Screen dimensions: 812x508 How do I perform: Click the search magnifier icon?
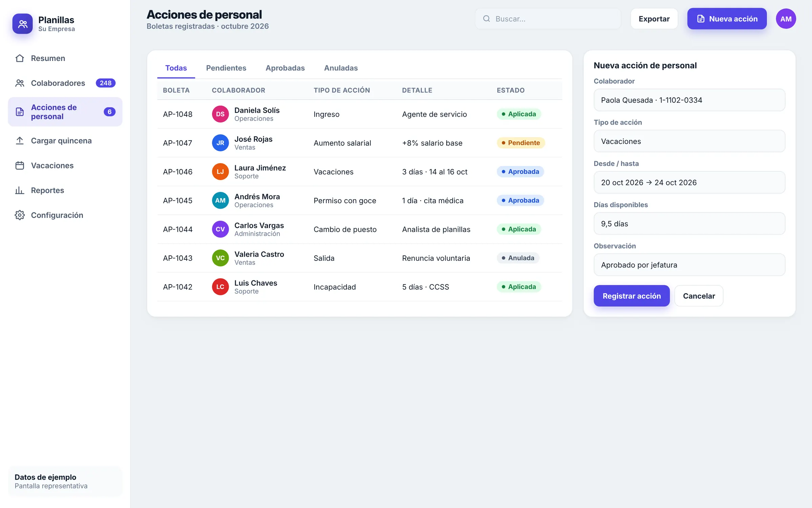tap(487, 19)
